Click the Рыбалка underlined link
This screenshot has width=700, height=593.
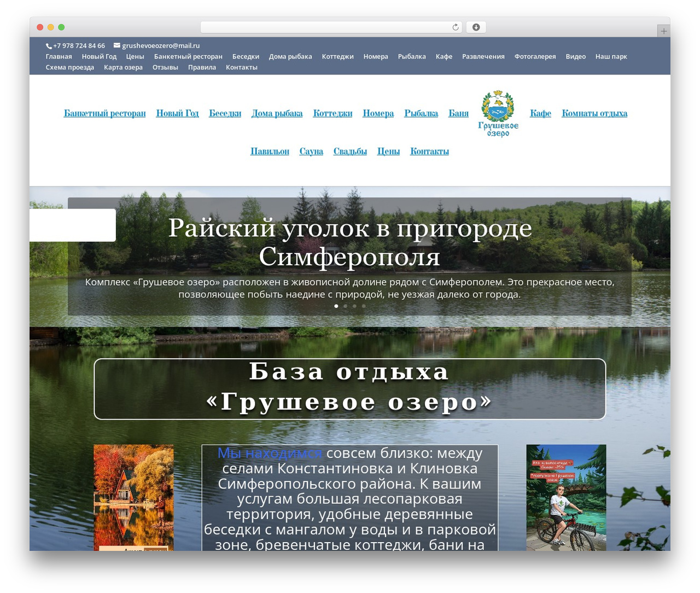coord(421,113)
